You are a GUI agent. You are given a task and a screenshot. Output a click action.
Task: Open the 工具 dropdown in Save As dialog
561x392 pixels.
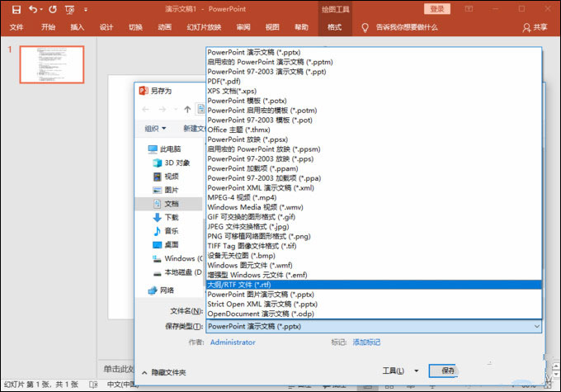click(x=400, y=371)
